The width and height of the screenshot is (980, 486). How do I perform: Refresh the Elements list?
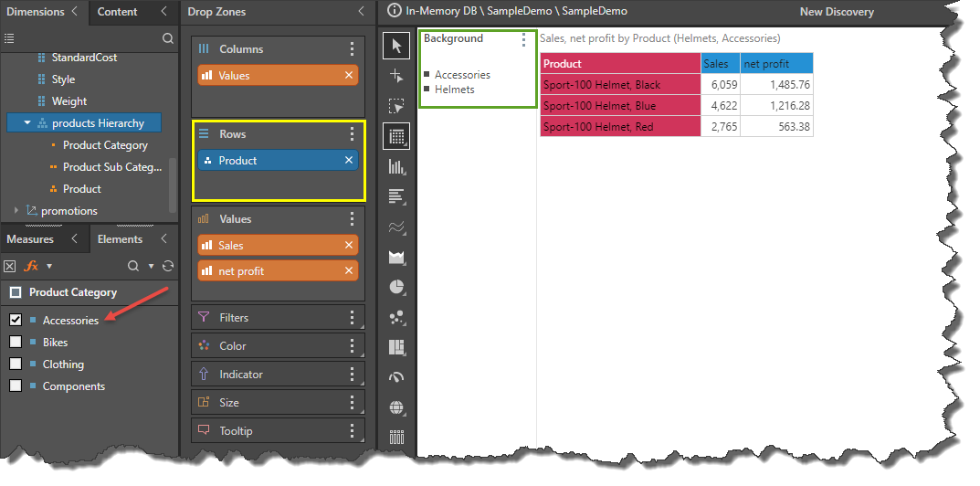click(167, 266)
